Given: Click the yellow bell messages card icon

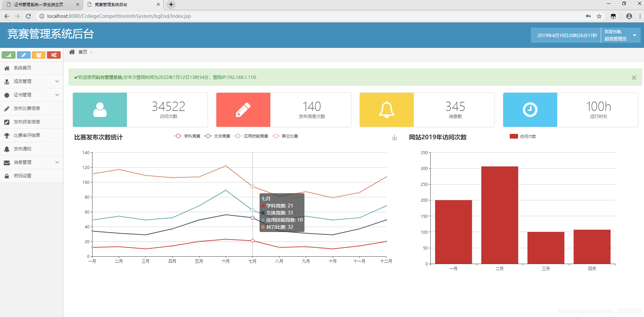Looking at the screenshot, I should [x=387, y=110].
